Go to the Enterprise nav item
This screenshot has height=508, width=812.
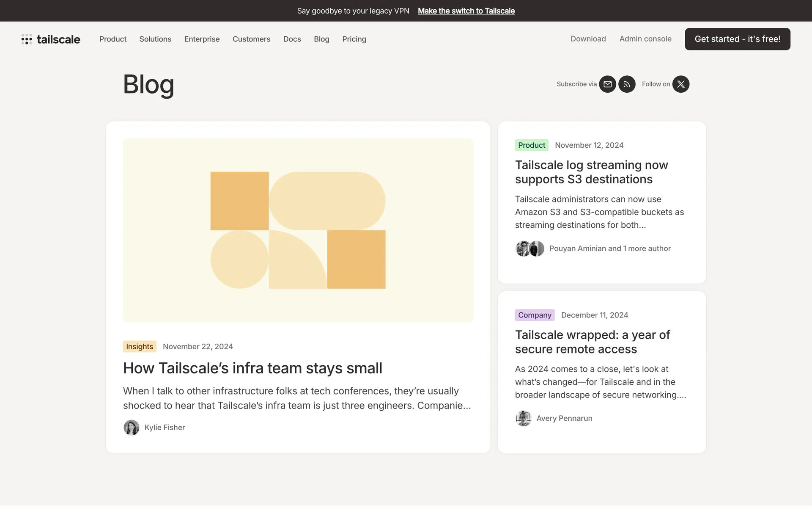point(202,39)
